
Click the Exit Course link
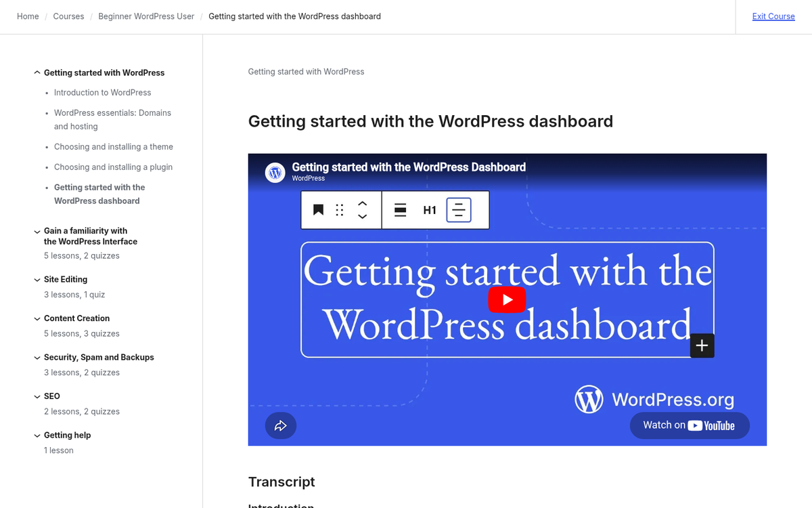point(773,16)
